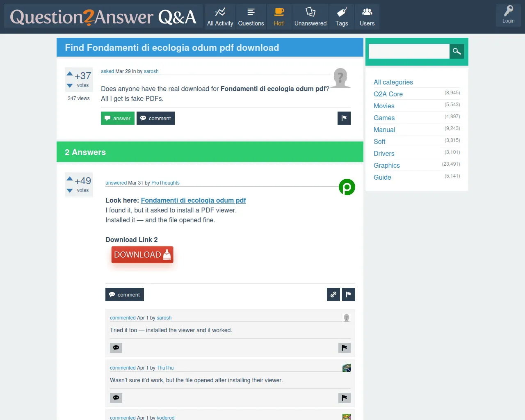Open the Guide category
Viewport: 525px width, 420px height.
(382, 177)
